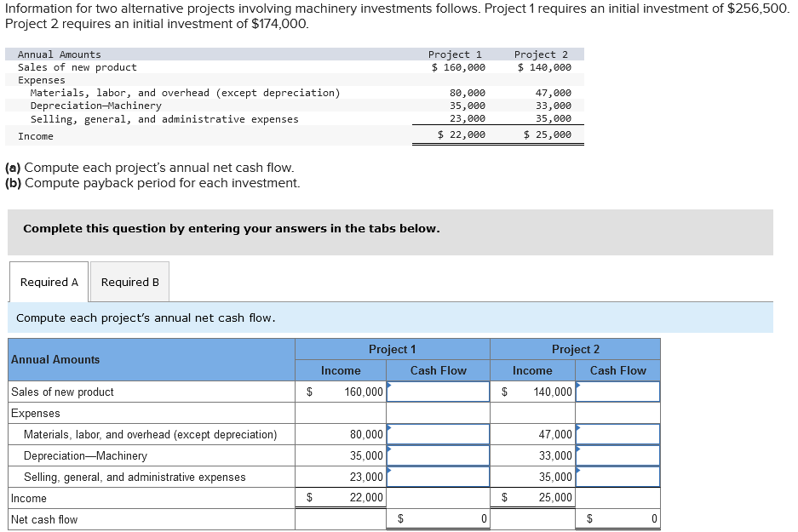
Task: Select the 'Compute each project's annual net cash flow' instruction bar
Action: [x=390, y=317]
